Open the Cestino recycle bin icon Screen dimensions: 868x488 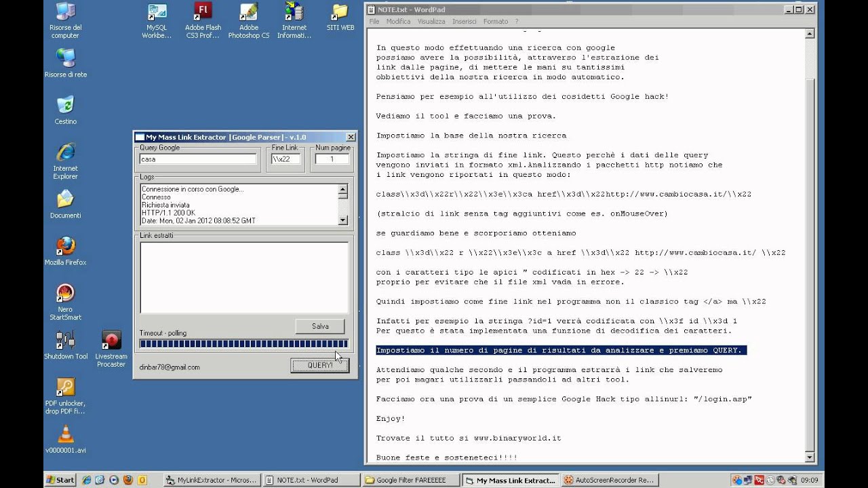pos(65,110)
